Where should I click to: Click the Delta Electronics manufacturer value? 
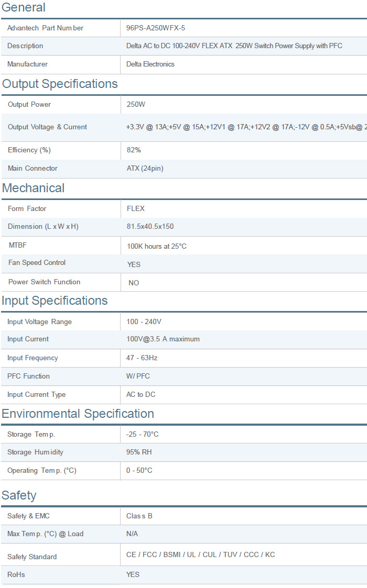150,64
